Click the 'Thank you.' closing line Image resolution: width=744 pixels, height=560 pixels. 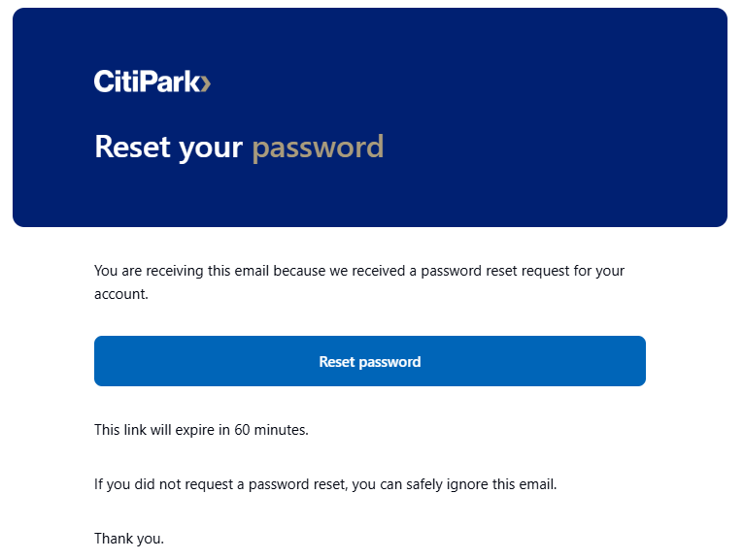pos(129,539)
